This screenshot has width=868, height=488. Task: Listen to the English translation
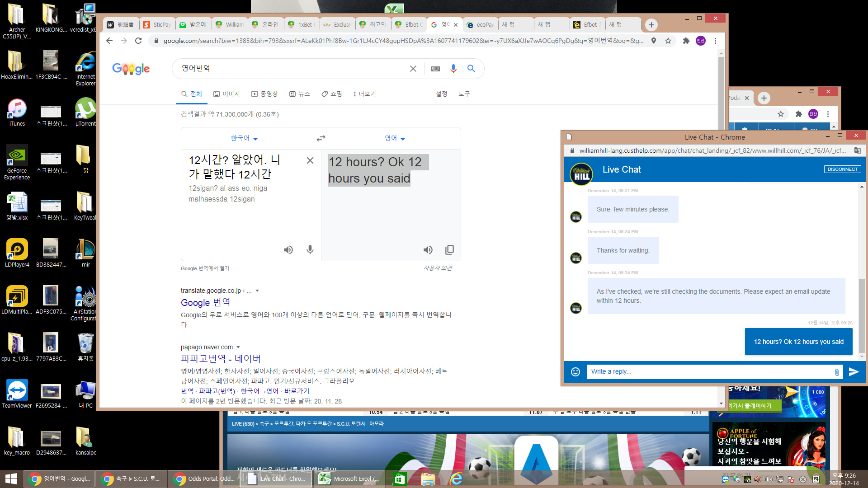(x=428, y=250)
